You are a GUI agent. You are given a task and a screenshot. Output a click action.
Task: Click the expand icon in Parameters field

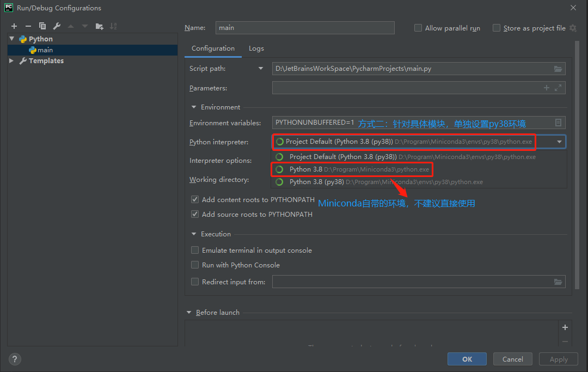[558, 88]
